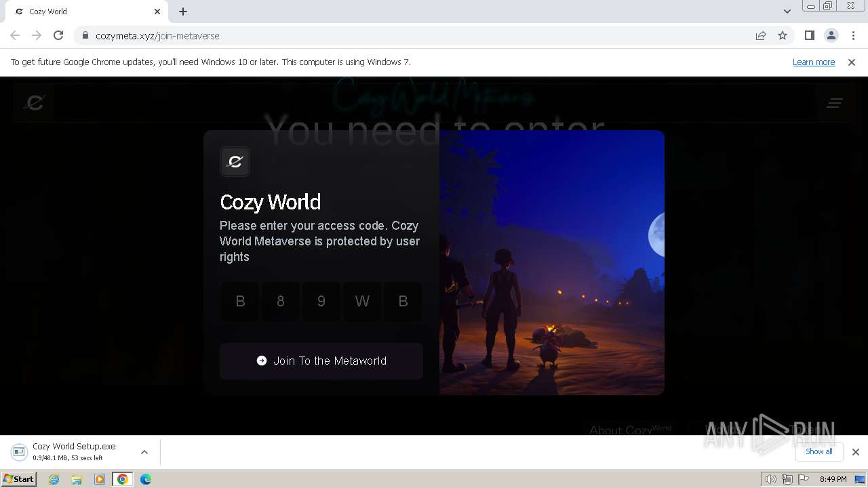868x488 pixels.
Task: Open the Windows Start menu
Action: [x=18, y=479]
